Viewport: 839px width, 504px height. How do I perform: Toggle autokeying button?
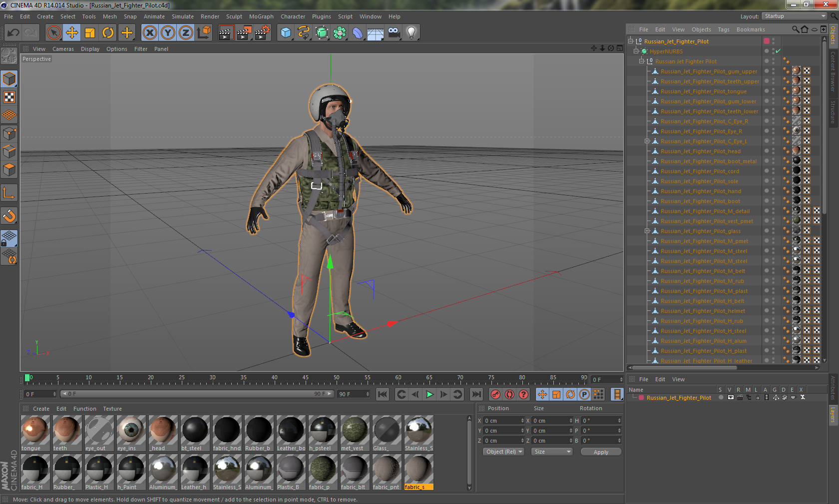509,394
